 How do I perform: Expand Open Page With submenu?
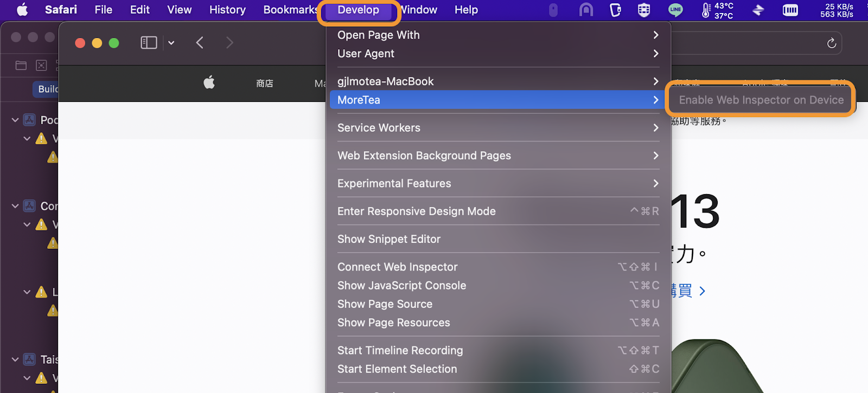[x=497, y=35]
